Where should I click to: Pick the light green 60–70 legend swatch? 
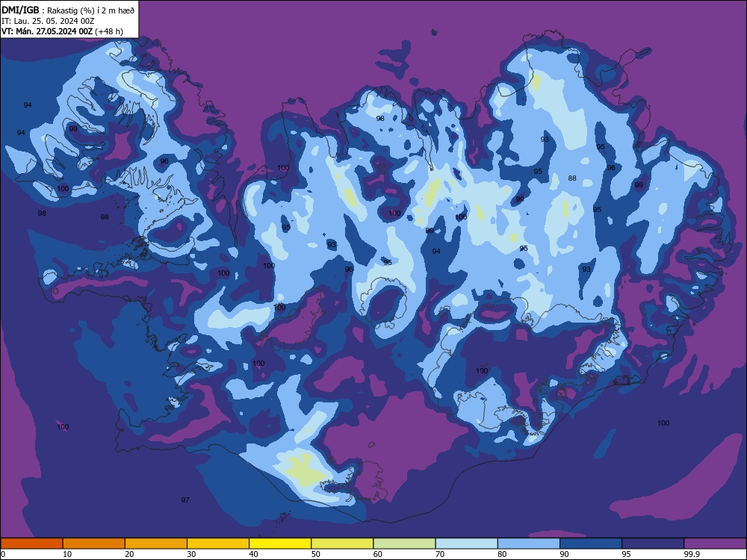point(404,544)
